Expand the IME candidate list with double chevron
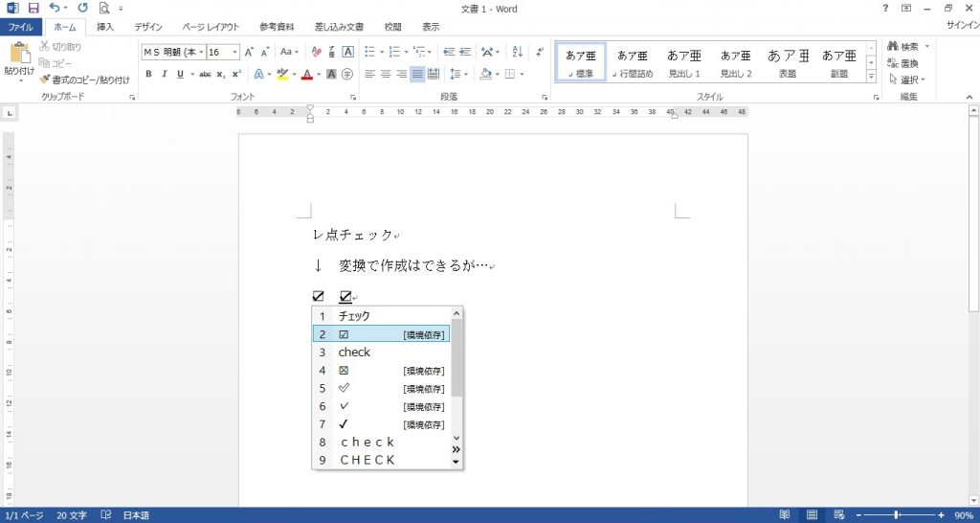This screenshot has height=523, width=980. point(456,449)
